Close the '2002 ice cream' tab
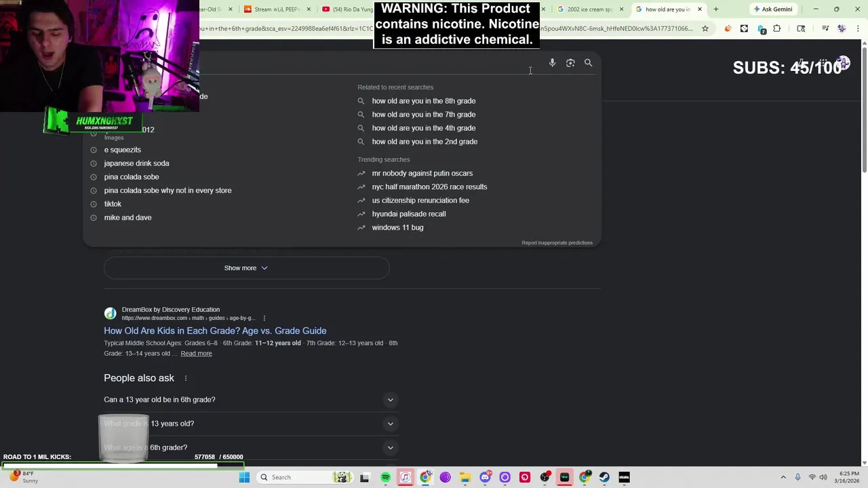This screenshot has width=868, height=488. 621,9
